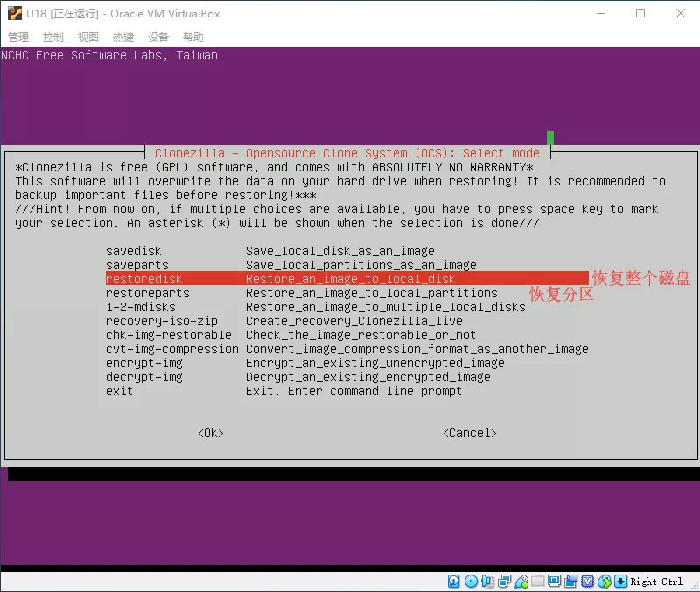Click the network adapter status icon
This screenshot has width=700, height=592.
click(505, 581)
